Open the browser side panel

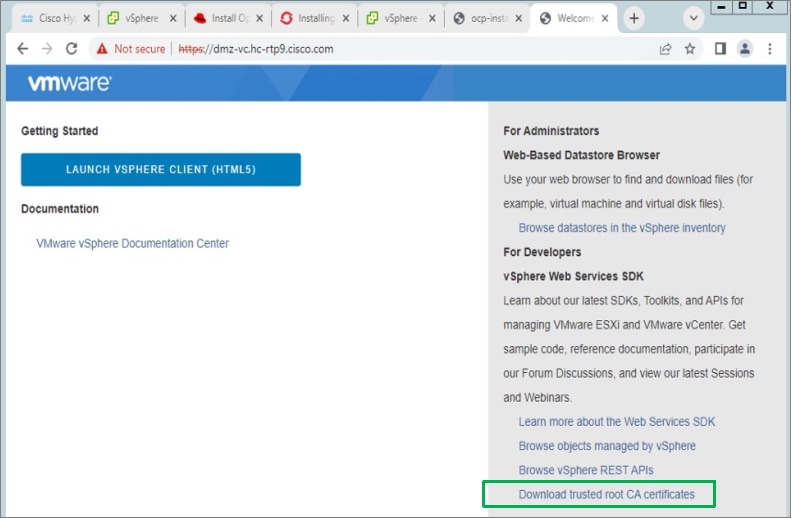(x=720, y=49)
